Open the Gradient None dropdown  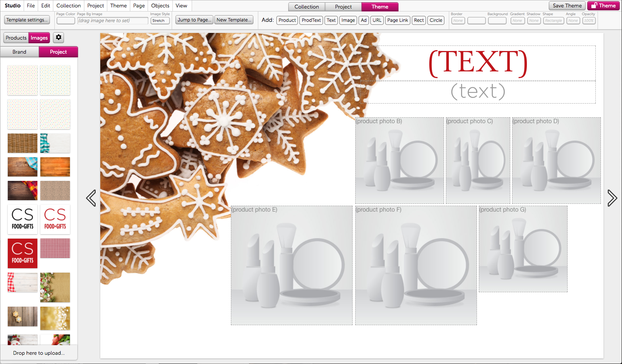(517, 21)
